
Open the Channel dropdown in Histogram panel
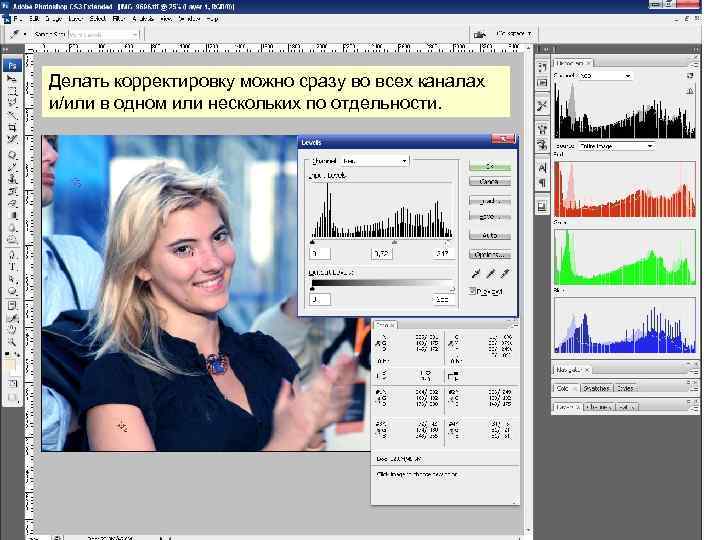click(604, 75)
